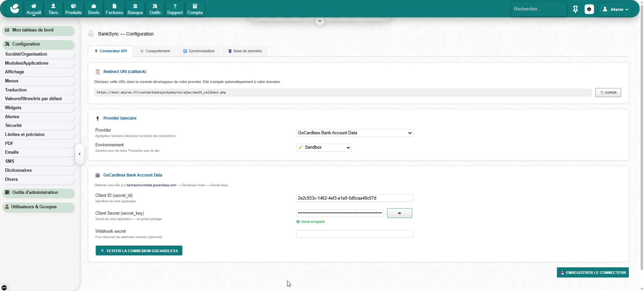The image size is (644, 291).
Task: Click the Webhook secret input field
Action: click(355, 234)
